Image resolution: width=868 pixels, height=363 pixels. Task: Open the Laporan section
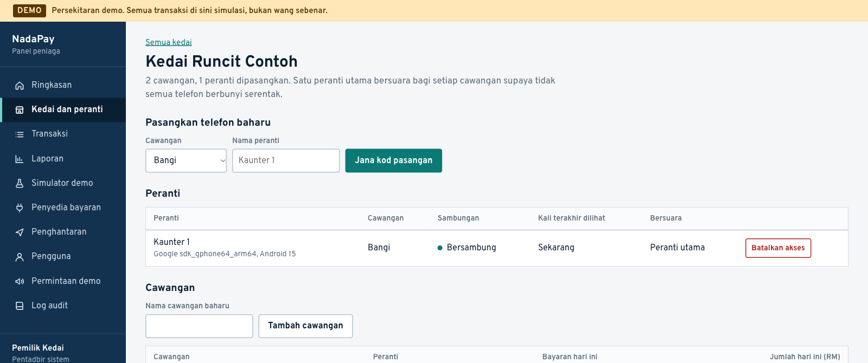click(x=63, y=159)
